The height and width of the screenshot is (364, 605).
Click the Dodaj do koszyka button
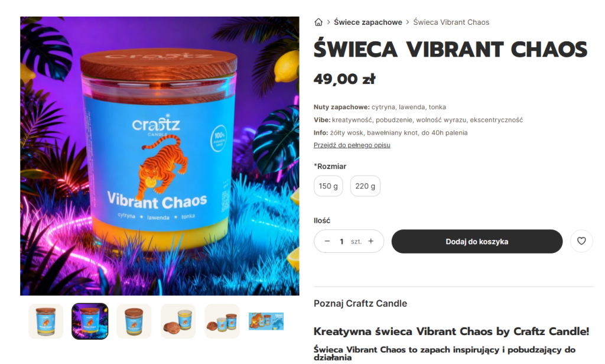coord(477,242)
